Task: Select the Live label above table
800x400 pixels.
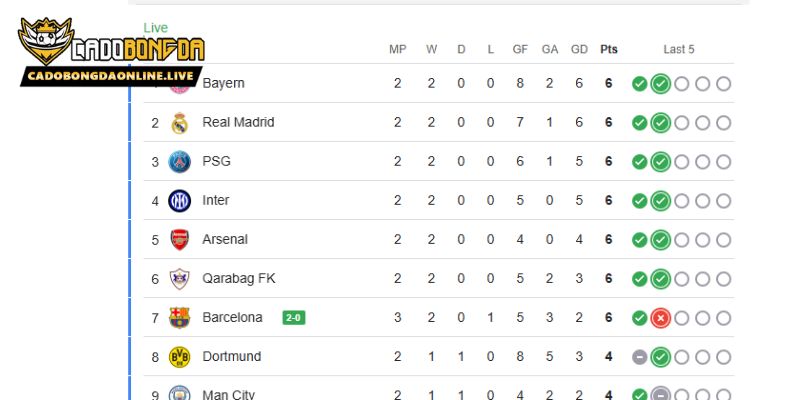Action: click(156, 28)
